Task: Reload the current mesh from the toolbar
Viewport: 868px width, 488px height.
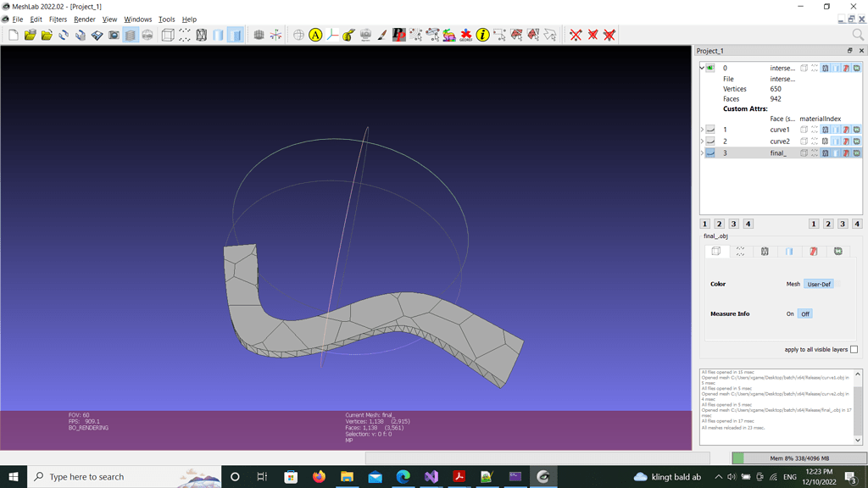Action: (x=64, y=35)
